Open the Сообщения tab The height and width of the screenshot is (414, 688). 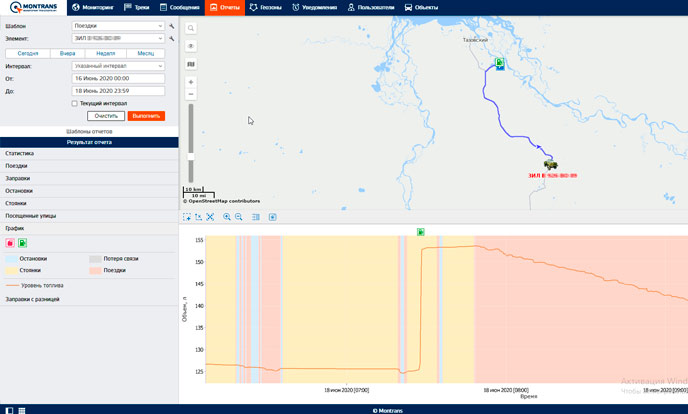(x=179, y=7)
